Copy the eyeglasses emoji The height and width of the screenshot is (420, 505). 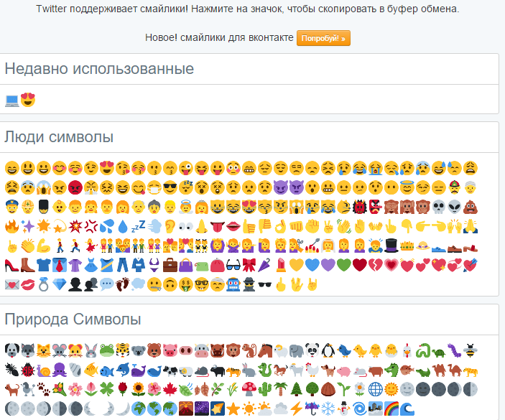point(233,266)
